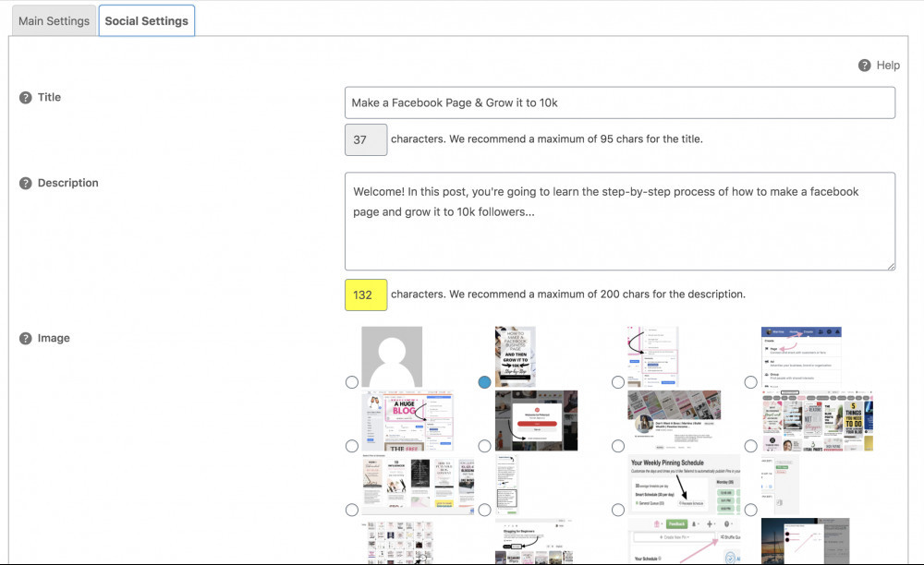Click the question mark beside Image
Screen dimensions: 924x565
point(25,339)
